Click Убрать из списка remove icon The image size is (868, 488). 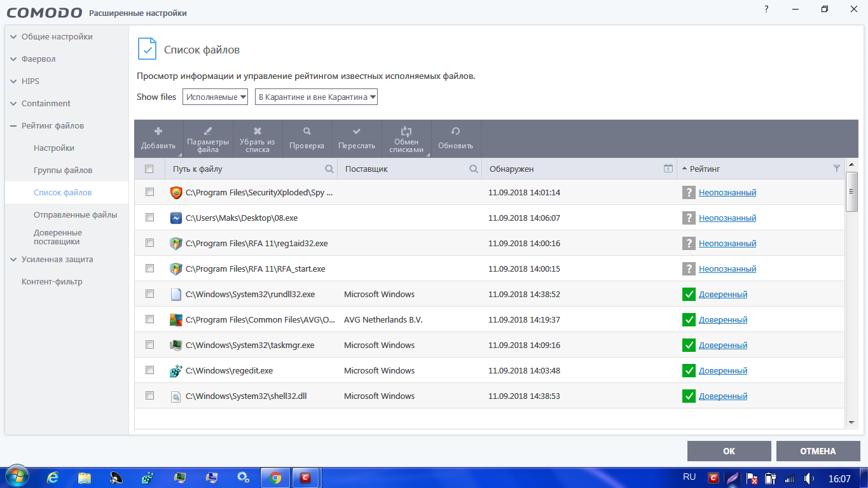[x=258, y=131]
